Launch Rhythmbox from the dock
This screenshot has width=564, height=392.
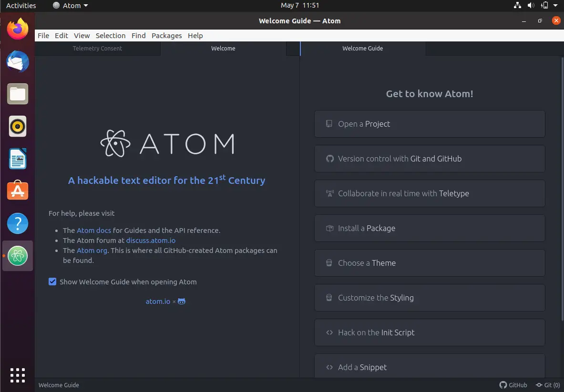(17, 127)
